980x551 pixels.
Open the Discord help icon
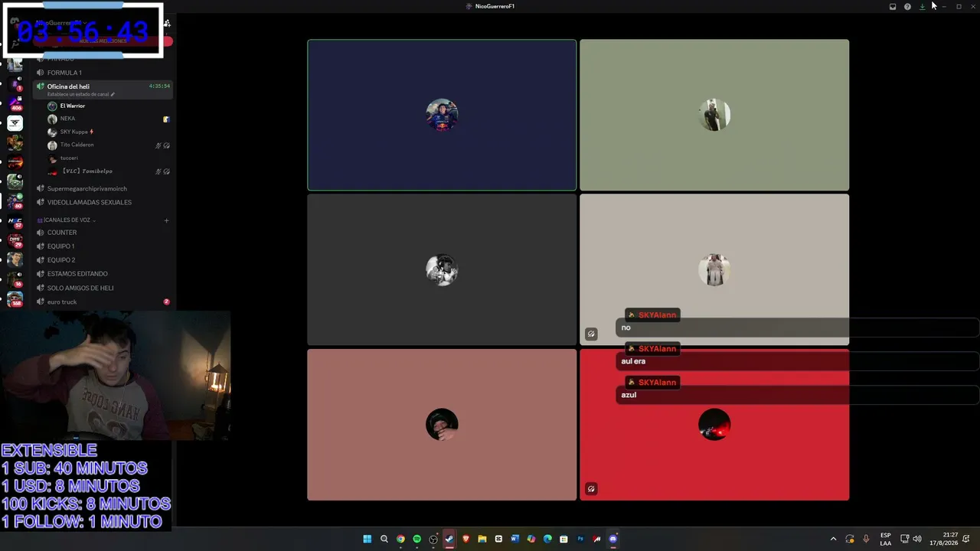pyautogui.click(x=907, y=7)
